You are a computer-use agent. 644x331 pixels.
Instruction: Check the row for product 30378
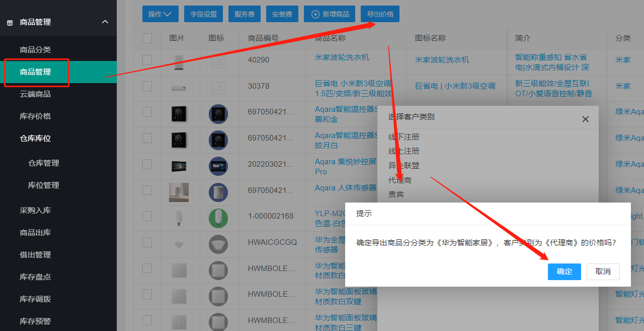coord(147,86)
